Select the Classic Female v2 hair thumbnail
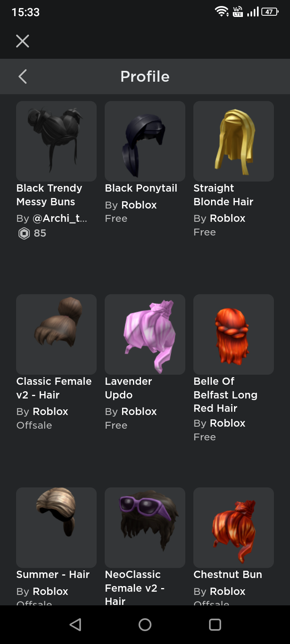This screenshot has width=290, height=644. (x=56, y=334)
